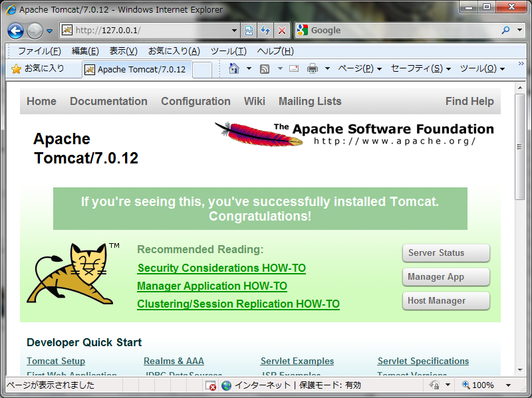Open a new blank tab
Screen dimensions: 532x398
202,70
